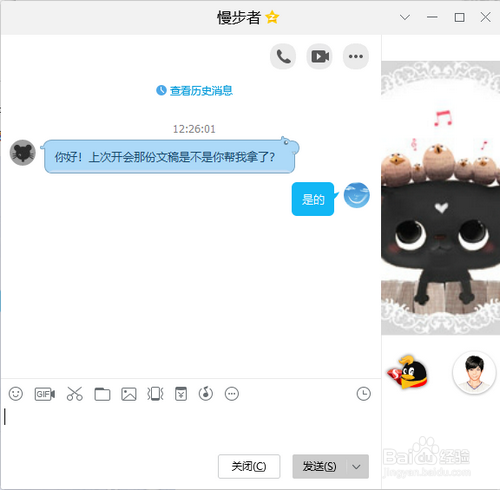Start a video call with the camera icon

319,56
